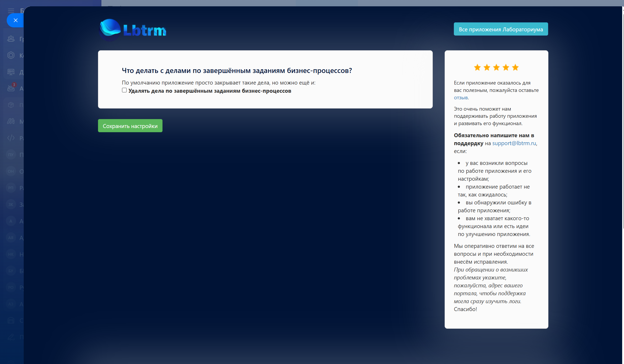Click the people group sidebar icon
This screenshot has width=624, height=364.
pyautogui.click(x=11, y=39)
